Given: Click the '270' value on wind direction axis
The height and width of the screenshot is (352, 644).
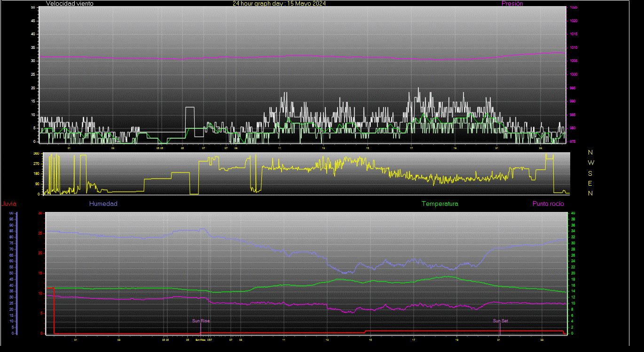Looking at the screenshot, I should 36,164.
